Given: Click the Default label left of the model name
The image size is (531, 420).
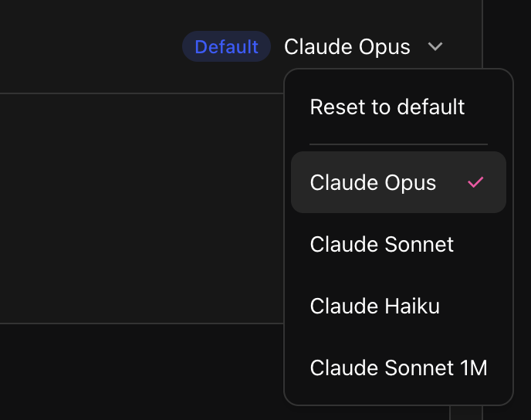Looking at the screenshot, I should (x=226, y=47).
